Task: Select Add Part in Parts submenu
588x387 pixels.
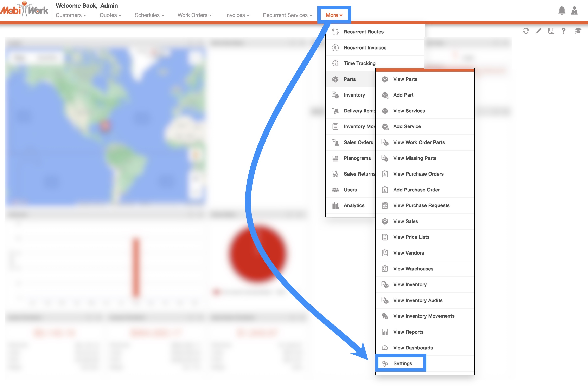Action: pyautogui.click(x=403, y=95)
